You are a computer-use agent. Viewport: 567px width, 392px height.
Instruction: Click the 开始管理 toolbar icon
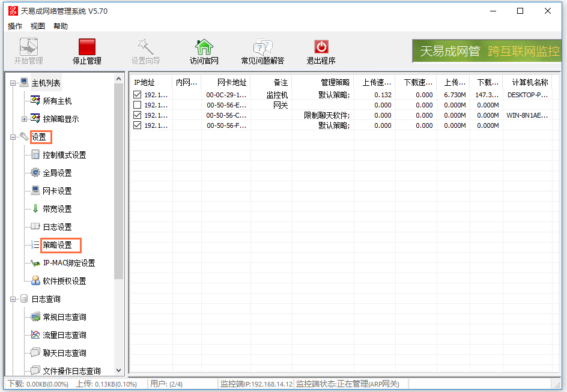pos(29,47)
